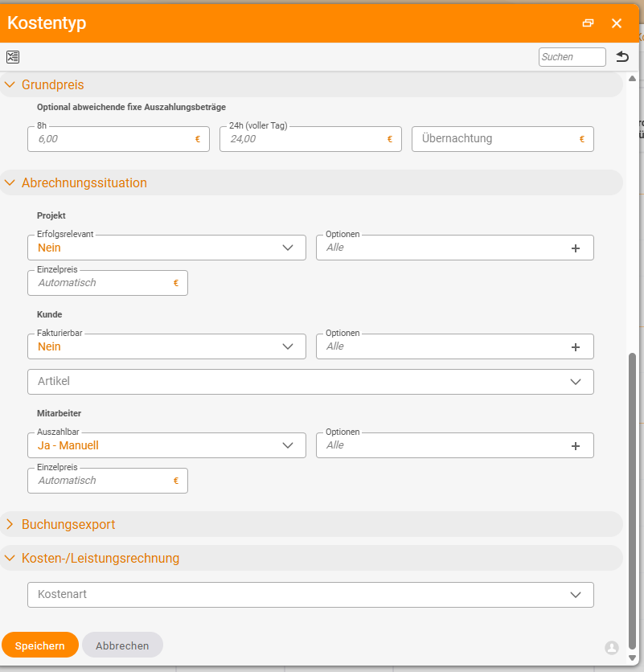Click the Mitarbeiter Optionen field showing Alle
Viewport: 644px width, 672px height.
455,445
